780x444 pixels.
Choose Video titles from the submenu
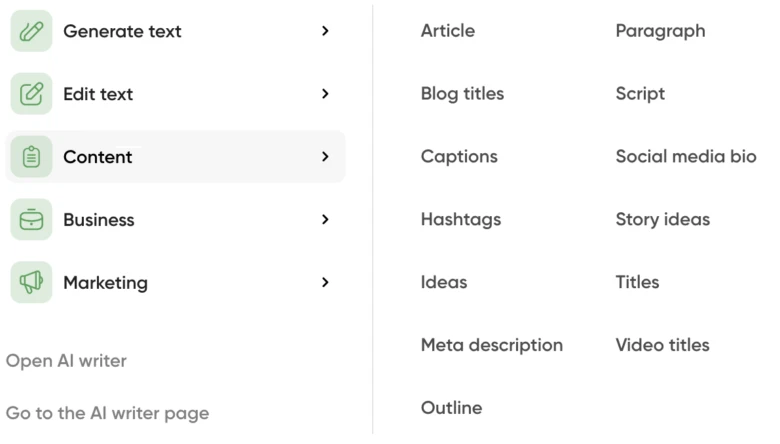click(x=662, y=346)
